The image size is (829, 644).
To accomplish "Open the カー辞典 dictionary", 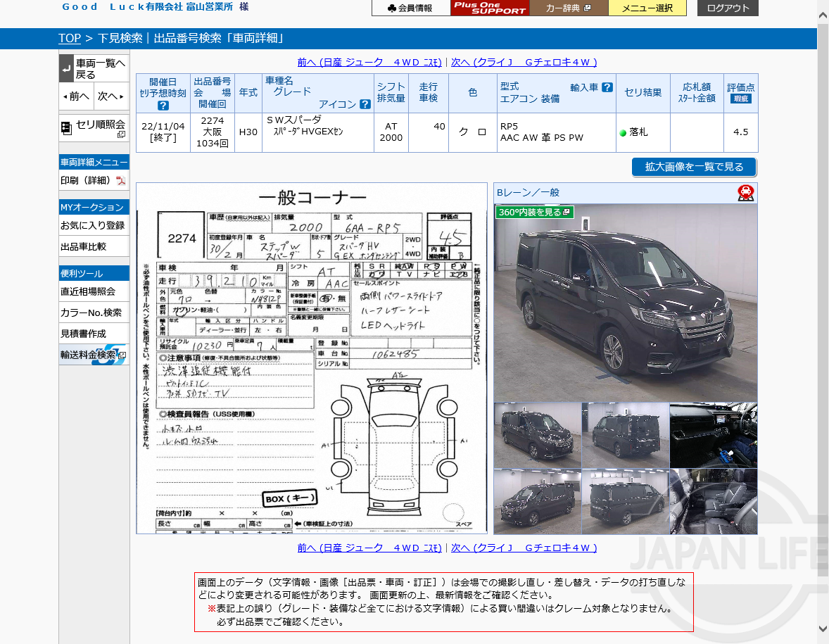I will point(568,8).
